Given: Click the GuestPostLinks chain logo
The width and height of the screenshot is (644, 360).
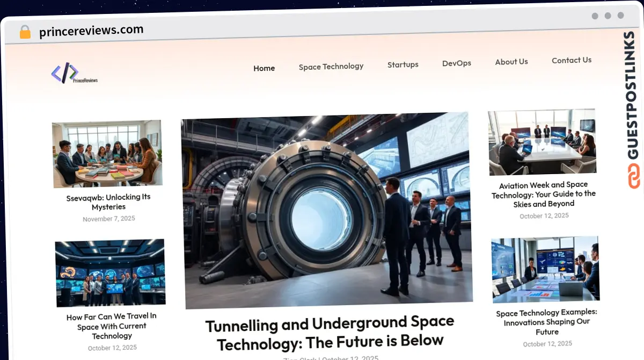Looking at the screenshot, I should point(634,176).
